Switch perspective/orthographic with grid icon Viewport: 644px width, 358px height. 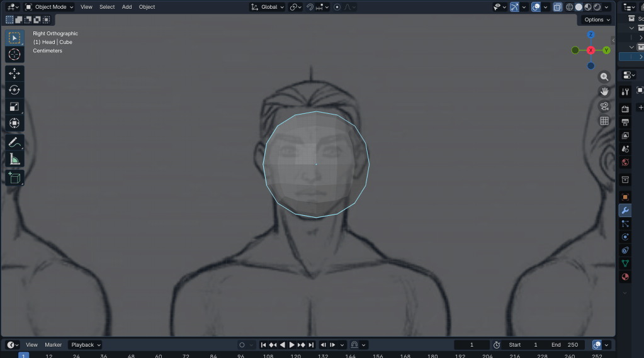[x=604, y=121]
